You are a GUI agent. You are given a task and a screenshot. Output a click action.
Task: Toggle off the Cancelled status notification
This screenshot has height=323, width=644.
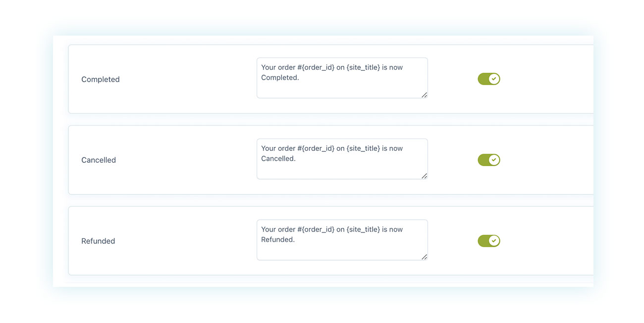pyautogui.click(x=489, y=160)
